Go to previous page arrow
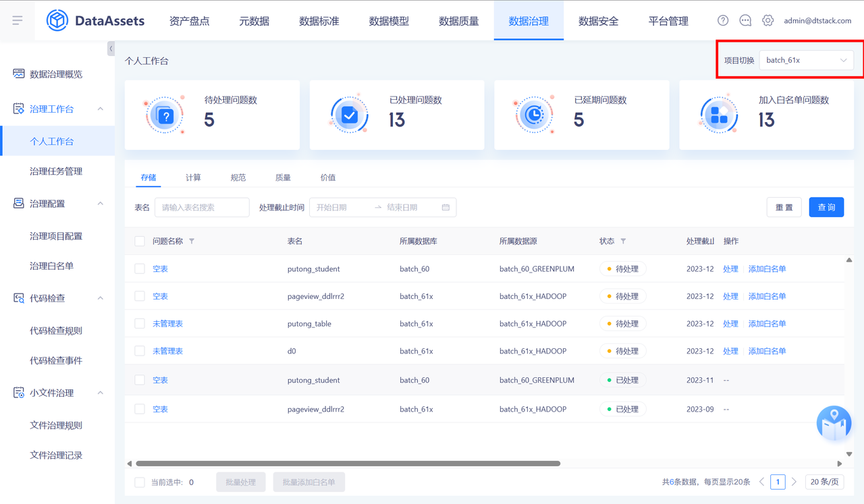Viewport: 864px width, 504px height. point(761,482)
